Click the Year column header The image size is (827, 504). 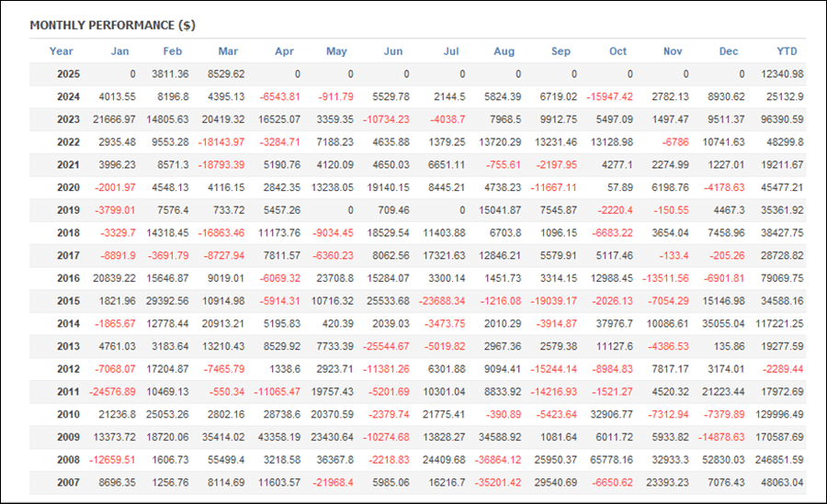tap(62, 51)
